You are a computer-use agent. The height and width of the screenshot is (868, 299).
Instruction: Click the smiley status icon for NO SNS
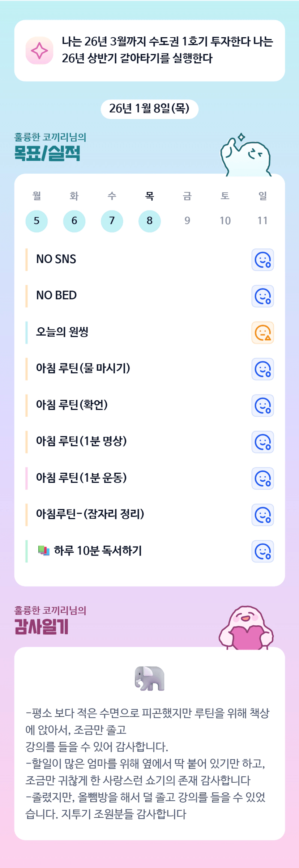point(262,260)
